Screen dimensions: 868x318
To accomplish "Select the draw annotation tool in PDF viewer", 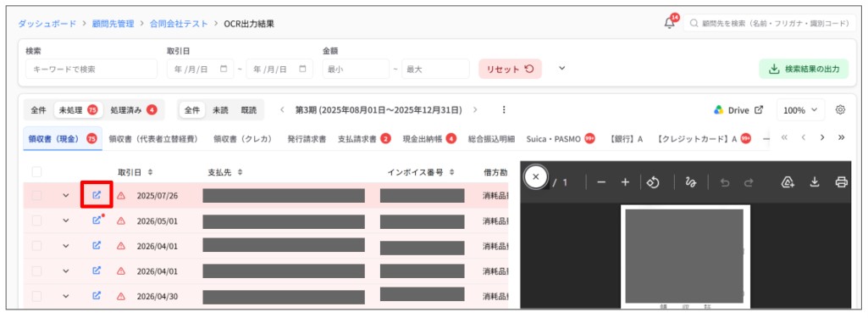I will (690, 182).
